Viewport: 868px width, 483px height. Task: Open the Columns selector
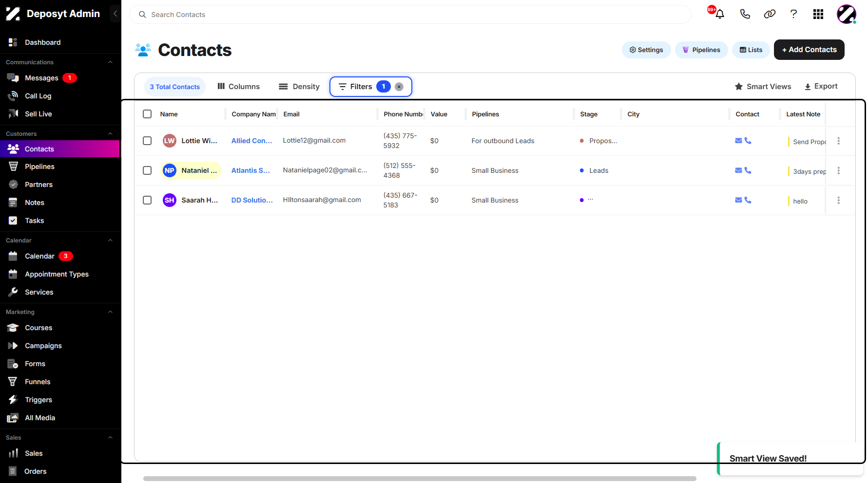239,87
